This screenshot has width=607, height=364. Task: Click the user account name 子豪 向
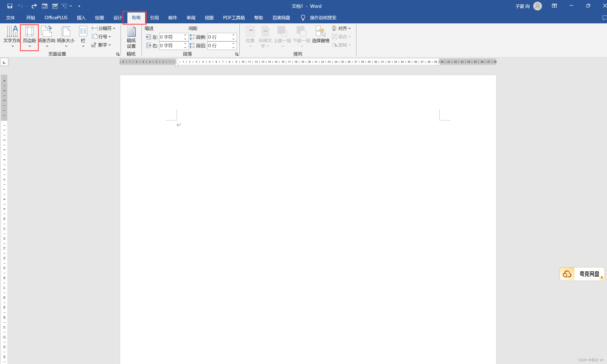pos(522,6)
